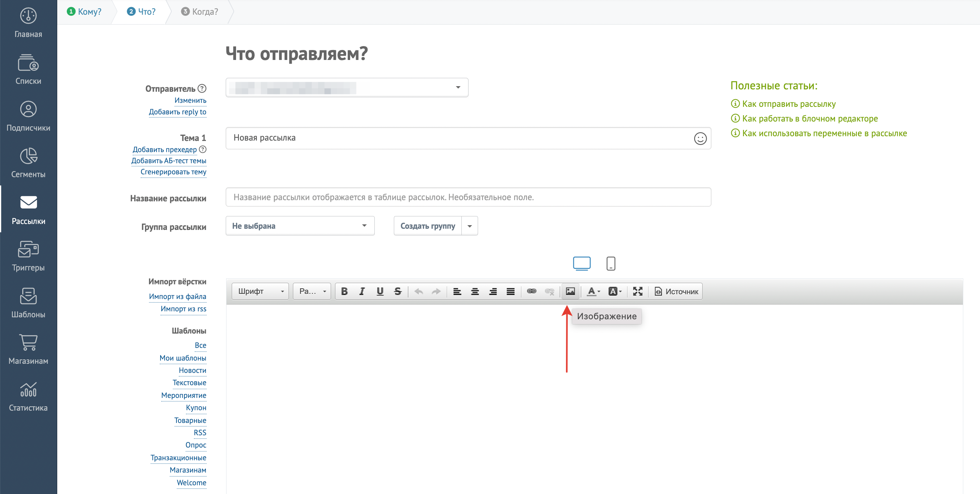
Task: Switch editor to Источник source view
Action: pos(676,291)
